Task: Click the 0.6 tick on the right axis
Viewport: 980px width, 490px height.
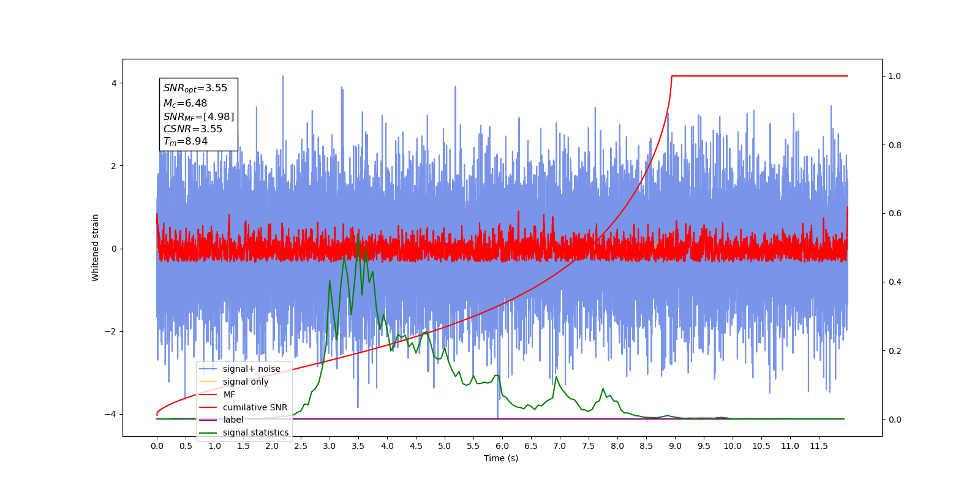Action: click(x=895, y=213)
